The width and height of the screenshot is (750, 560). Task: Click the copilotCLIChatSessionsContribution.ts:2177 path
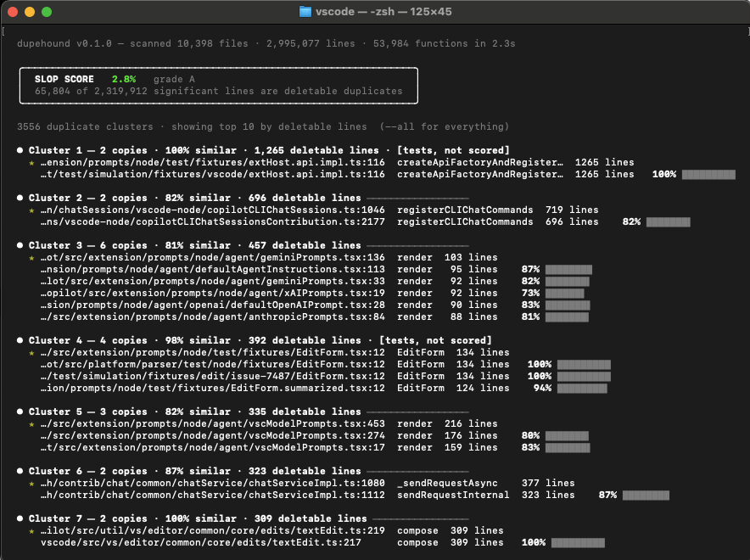tap(213, 222)
